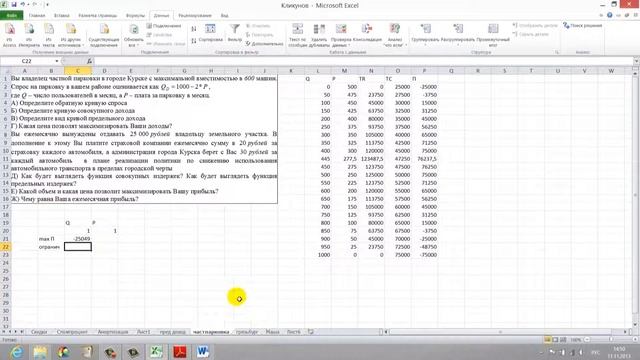Click the zoom slider in status bar
Image resolution: width=640 pixels, height=360 pixels.
(611, 340)
